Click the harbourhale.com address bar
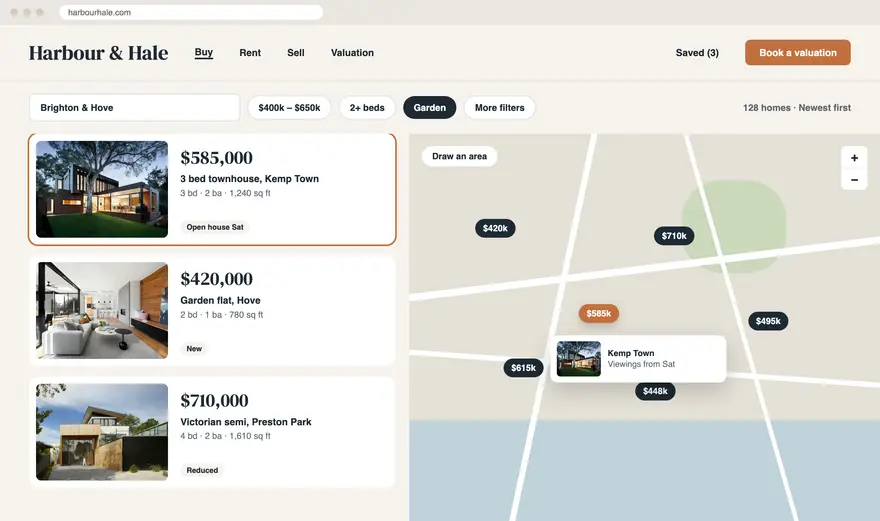This screenshot has height=521, width=880. pyautogui.click(x=191, y=12)
